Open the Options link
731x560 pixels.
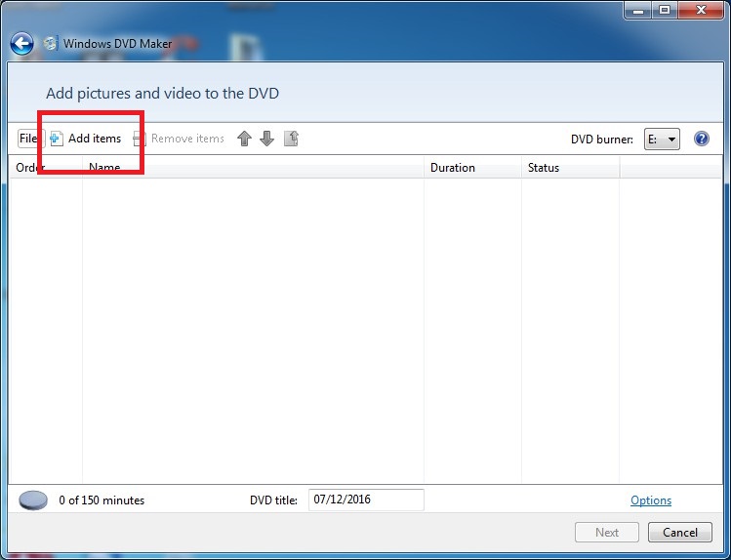click(x=651, y=500)
